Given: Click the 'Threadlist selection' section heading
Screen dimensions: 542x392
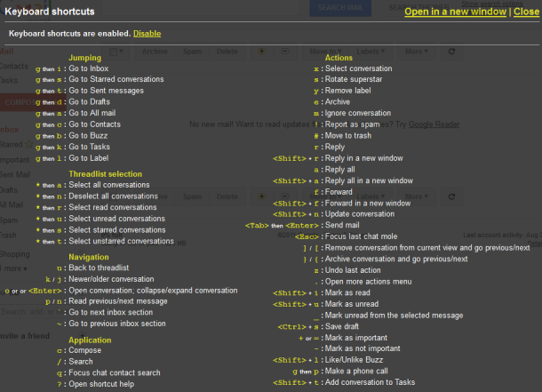Looking at the screenshot, I should (x=105, y=174).
